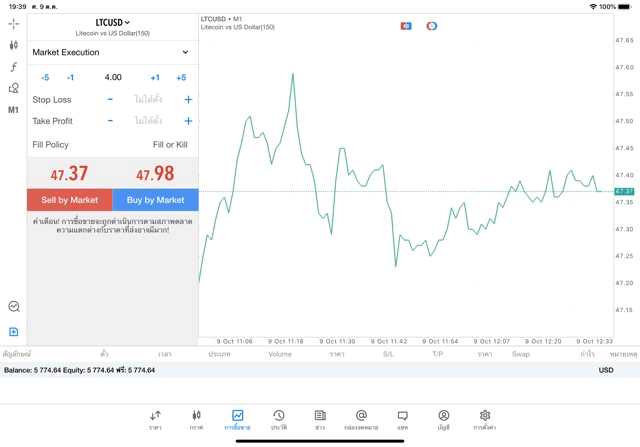
Task: Expand the LTCUSD symbol dropdown
Action: pyautogui.click(x=113, y=22)
